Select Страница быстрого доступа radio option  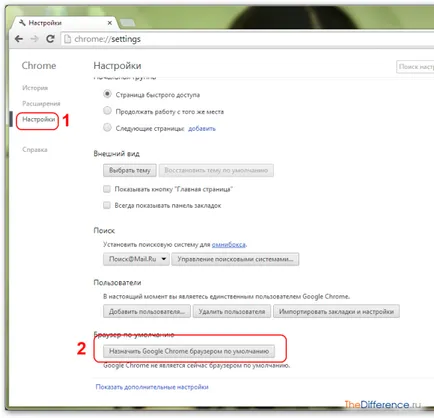(107, 94)
